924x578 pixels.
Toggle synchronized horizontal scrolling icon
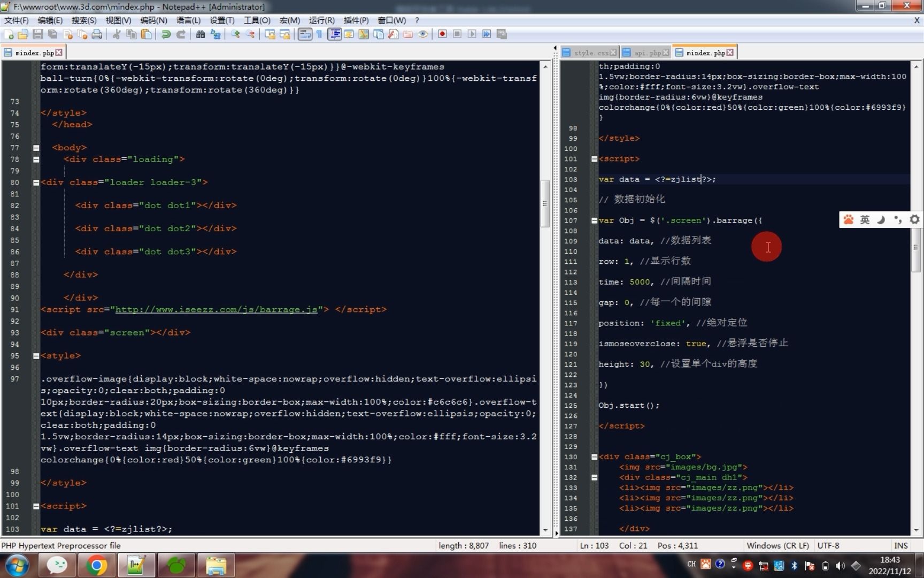pos(285,34)
